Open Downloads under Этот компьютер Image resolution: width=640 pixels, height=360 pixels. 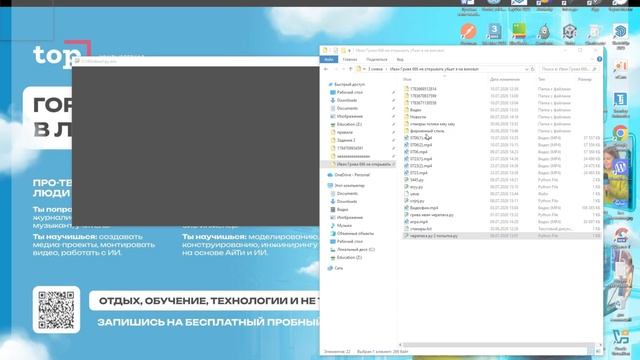[x=347, y=201]
